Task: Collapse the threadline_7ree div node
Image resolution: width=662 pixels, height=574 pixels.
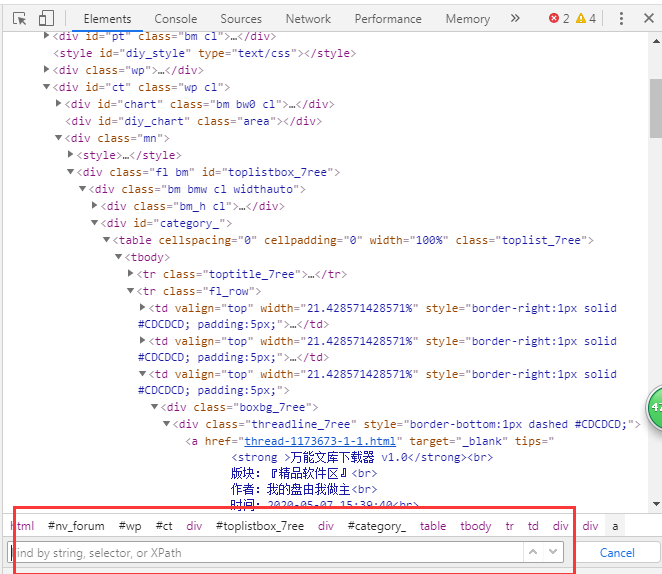Action: (167, 424)
